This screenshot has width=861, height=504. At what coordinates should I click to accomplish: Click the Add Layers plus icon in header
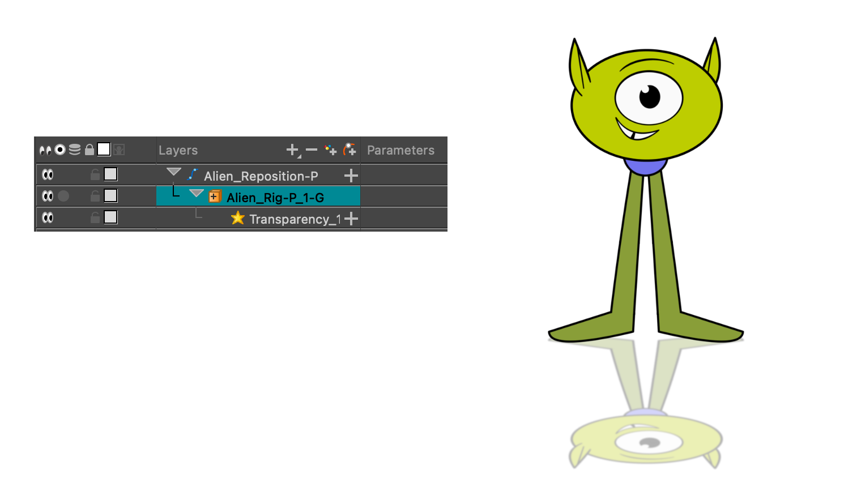pyautogui.click(x=292, y=150)
